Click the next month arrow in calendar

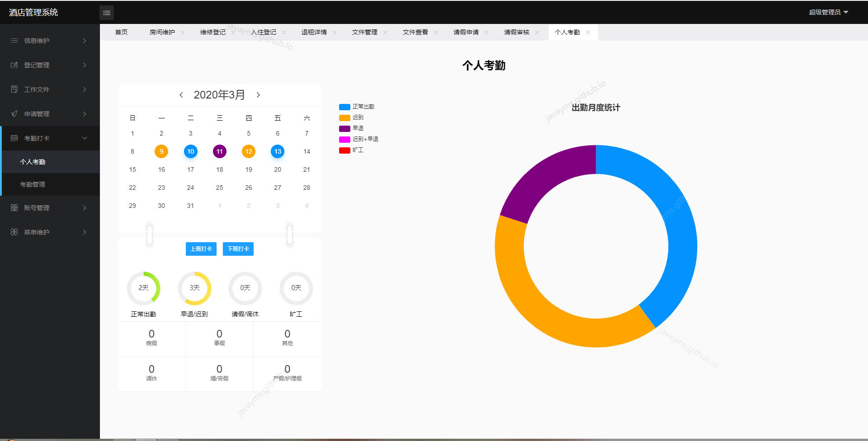pos(258,94)
